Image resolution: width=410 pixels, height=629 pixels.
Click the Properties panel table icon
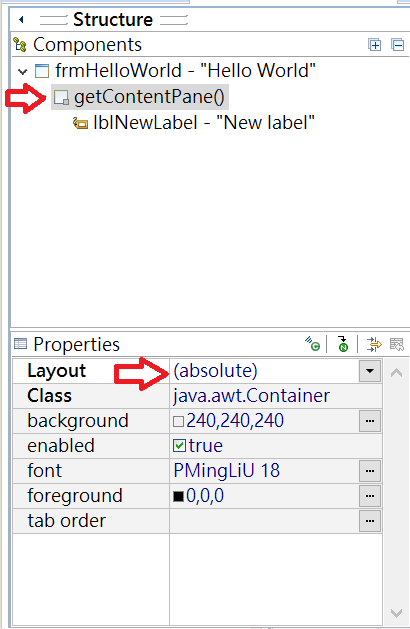click(20, 344)
